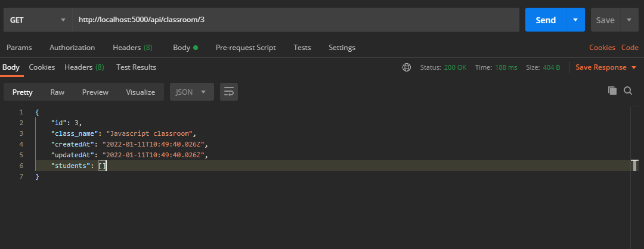Image resolution: width=644 pixels, height=249 pixels.
Task: Click the 200 OK status value
Action: [455, 67]
